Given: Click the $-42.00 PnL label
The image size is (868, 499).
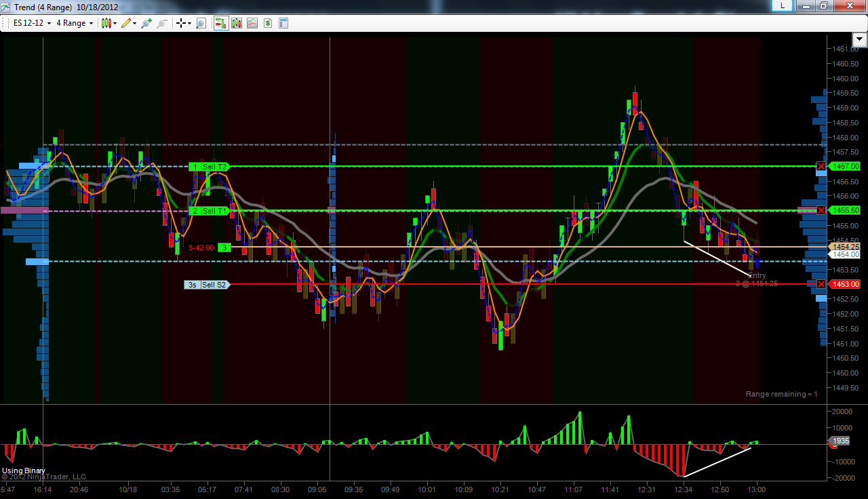Looking at the screenshot, I should [x=201, y=247].
